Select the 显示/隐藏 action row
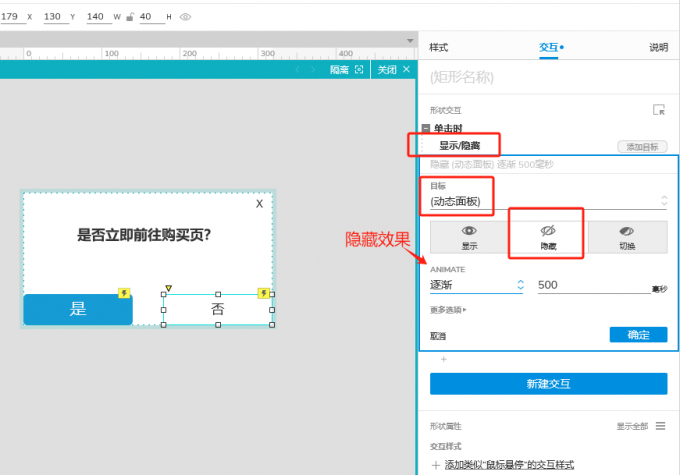The width and height of the screenshot is (680, 475). point(460,146)
